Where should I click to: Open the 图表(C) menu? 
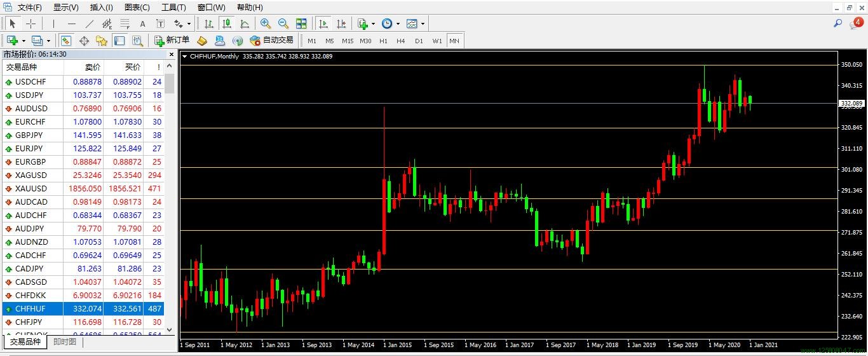coord(137,8)
